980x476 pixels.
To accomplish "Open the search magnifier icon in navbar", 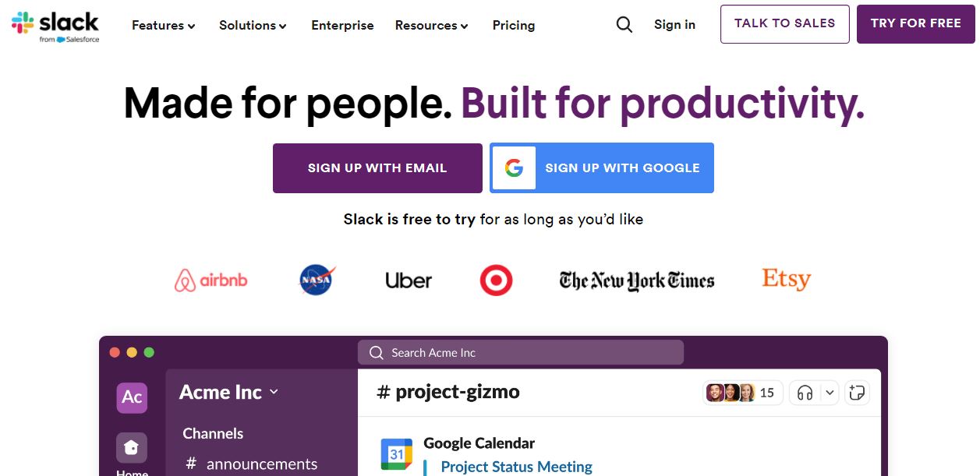I will pyautogui.click(x=624, y=25).
